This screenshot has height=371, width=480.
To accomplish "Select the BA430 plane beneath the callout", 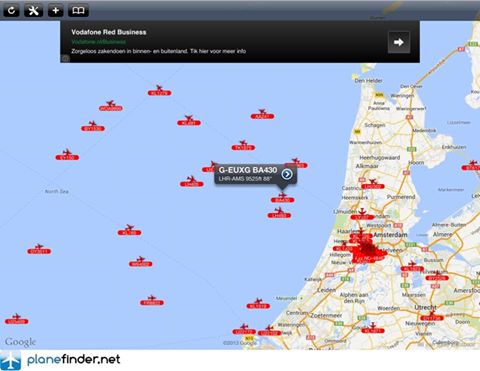I will [x=282, y=198].
